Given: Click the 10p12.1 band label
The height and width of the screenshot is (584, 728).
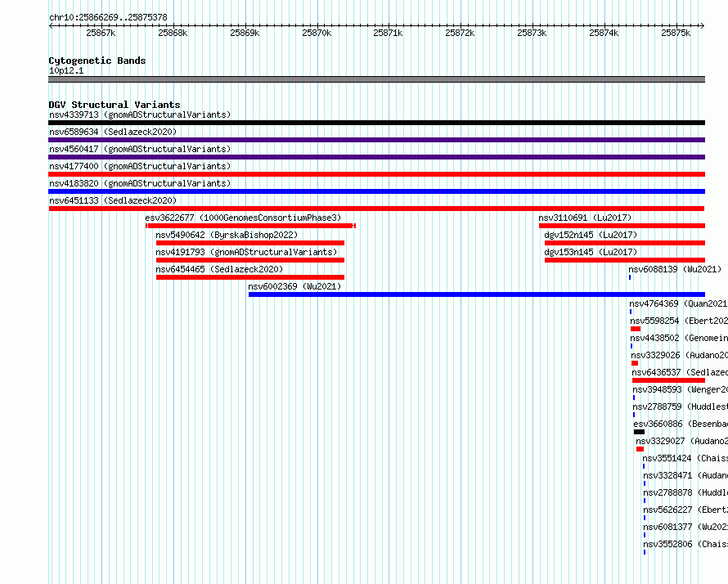Looking at the screenshot, I should point(66,70).
